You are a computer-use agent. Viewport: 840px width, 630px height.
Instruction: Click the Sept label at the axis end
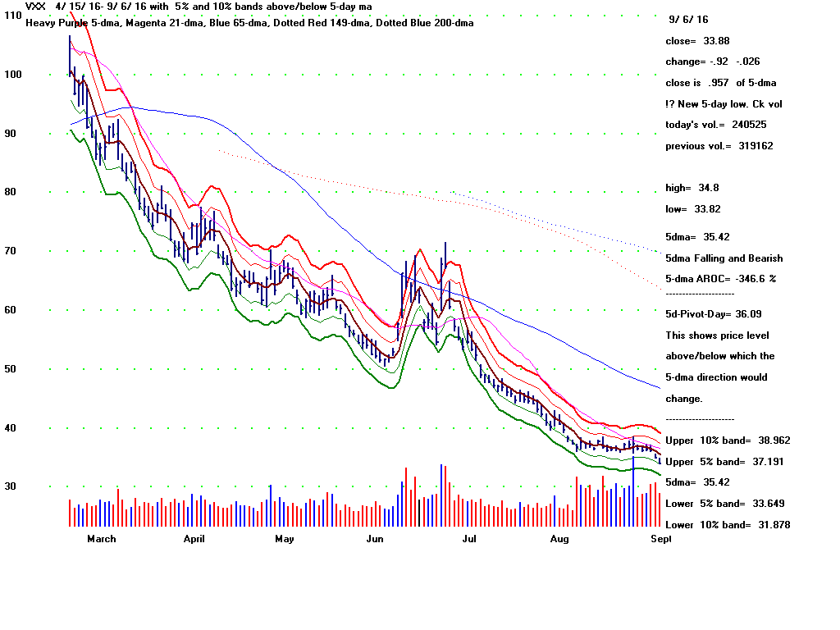coord(661,539)
